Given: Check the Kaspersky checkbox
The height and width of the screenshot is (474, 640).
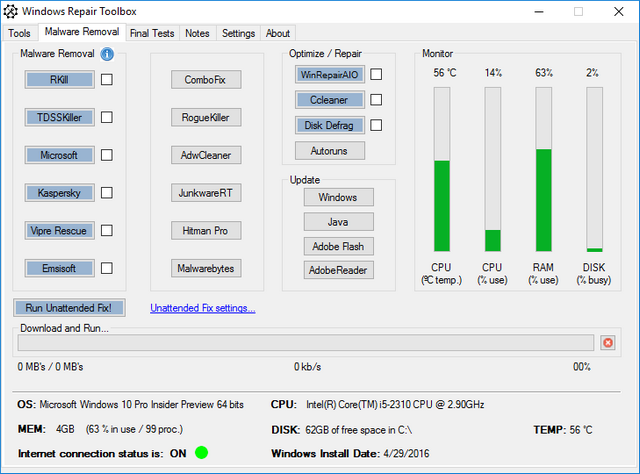Looking at the screenshot, I should (107, 193).
